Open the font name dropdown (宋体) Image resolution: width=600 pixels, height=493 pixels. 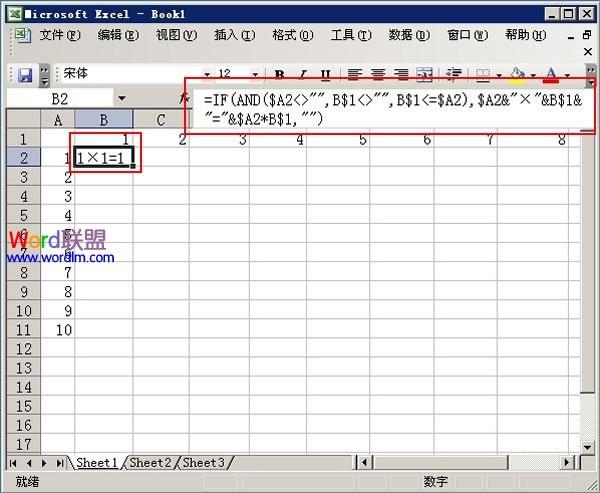click(x=207, y=74)
